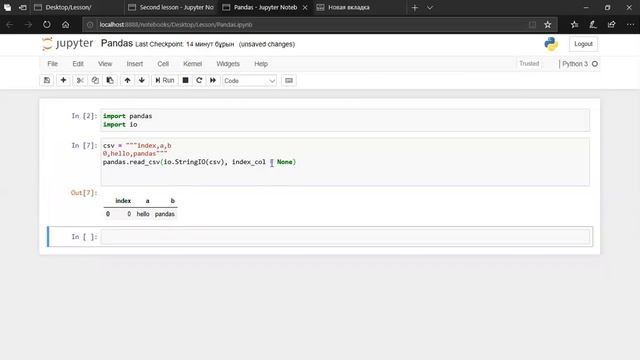Rename notebook by clicking Pandas title
640x360 pixels.
click(117, 43)
